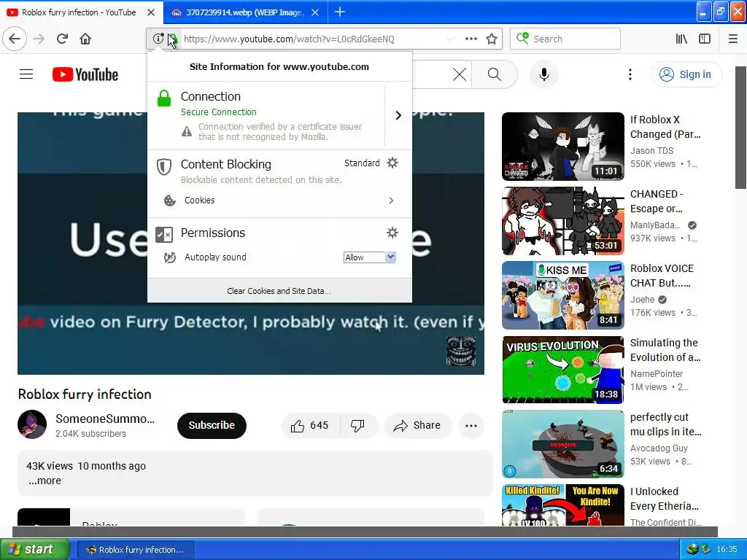Bookmark this page with the star icon

(x=492, y=39)
